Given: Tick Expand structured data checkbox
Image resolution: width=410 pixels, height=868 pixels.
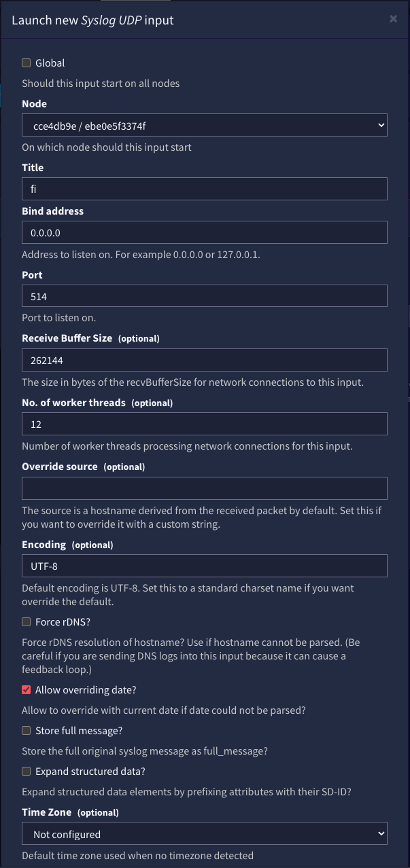Looking at the screenshot, I should coord(27,772).
